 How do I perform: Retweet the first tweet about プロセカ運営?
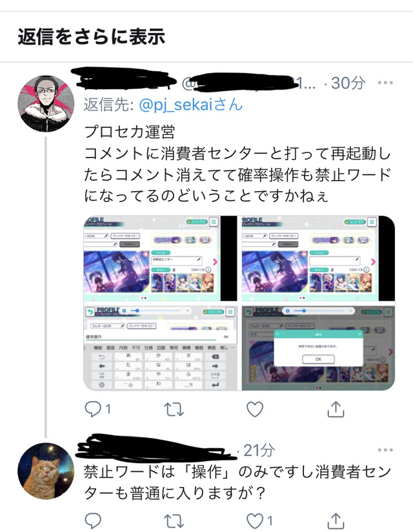point(174,409)
